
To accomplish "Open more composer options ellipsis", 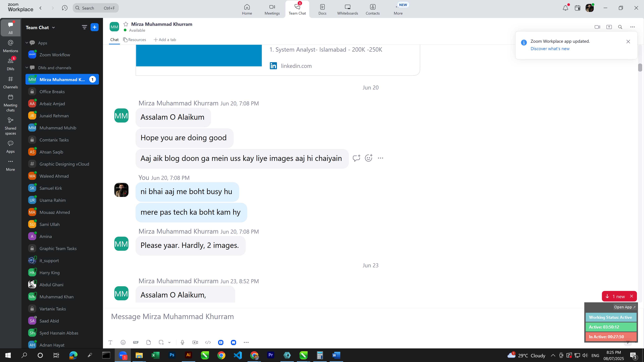I will (x=246, y=342).
